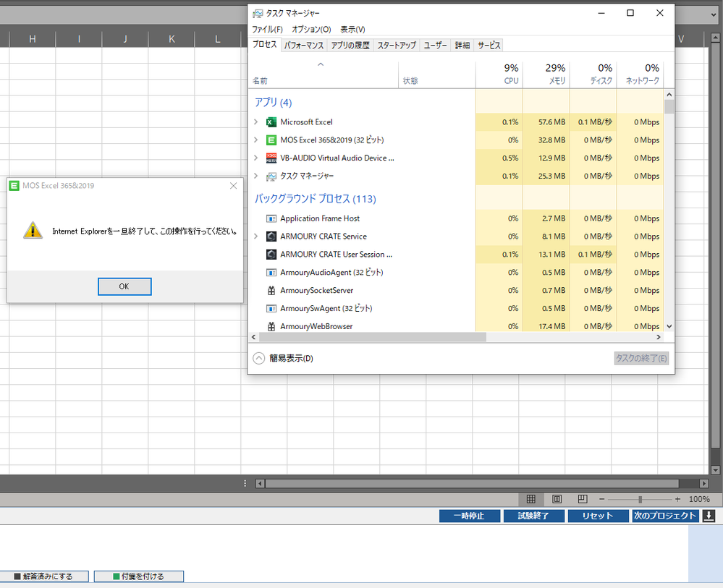Switch to the サービス tab
The image size is (723, 588).
coord(489,45)
